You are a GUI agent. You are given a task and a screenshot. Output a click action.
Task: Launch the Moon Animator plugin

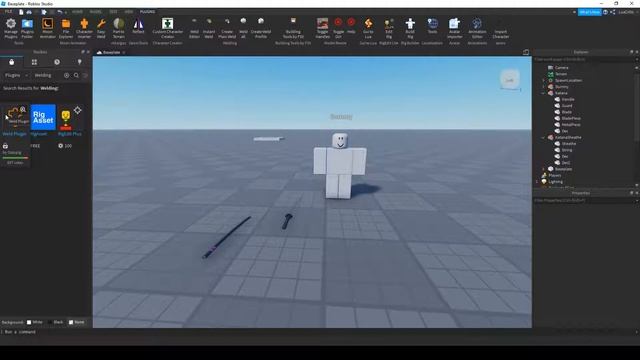pyautogui.click(x=47, y=28)
